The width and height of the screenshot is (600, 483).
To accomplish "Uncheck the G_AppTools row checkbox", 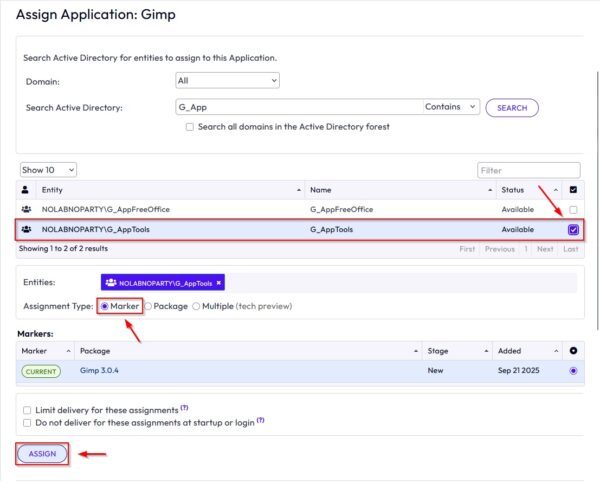I will pyautogui.click(x=573, y=230).
